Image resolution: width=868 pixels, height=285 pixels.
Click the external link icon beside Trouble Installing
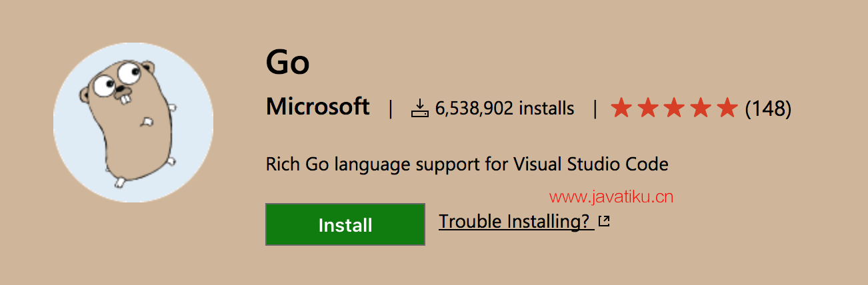coord(604,221)
